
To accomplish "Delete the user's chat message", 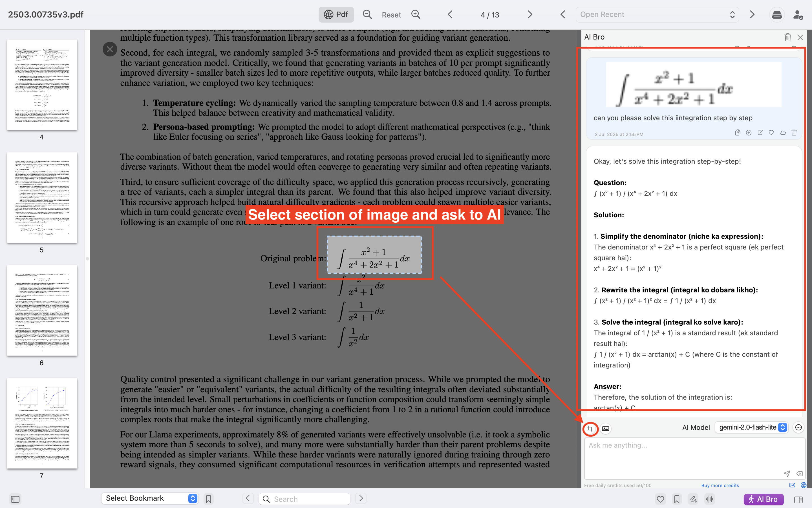I will 794,132.
